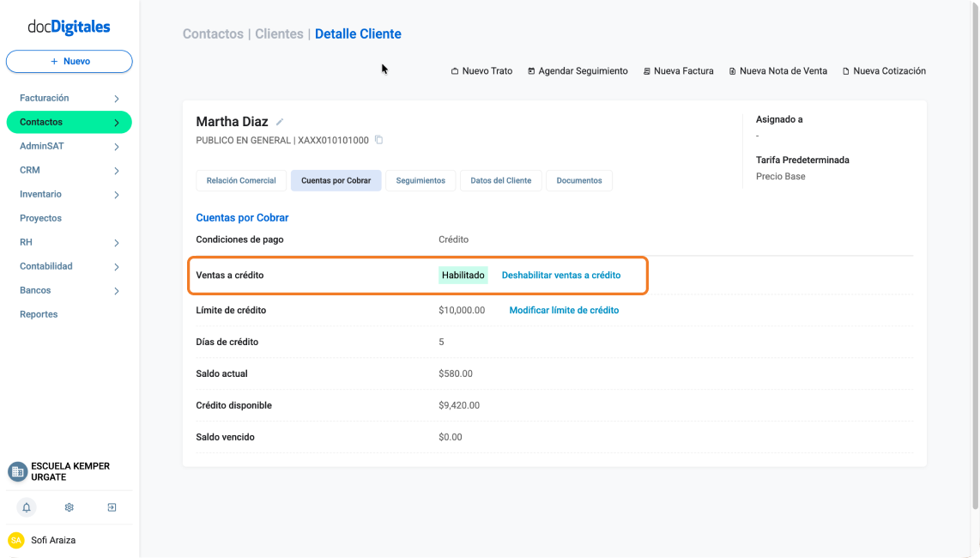Image resolution: width=980 pixels, height=558 pixels.
Task: Click the Crédito payment condition value
Action: pyautogui.click(x=454, y=240)
